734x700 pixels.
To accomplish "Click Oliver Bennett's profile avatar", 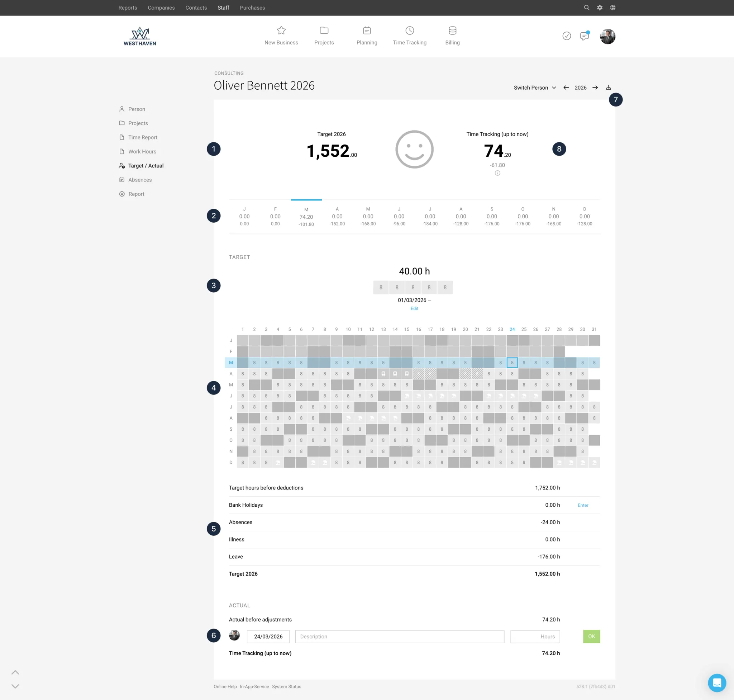I will (x=607, y=36).
